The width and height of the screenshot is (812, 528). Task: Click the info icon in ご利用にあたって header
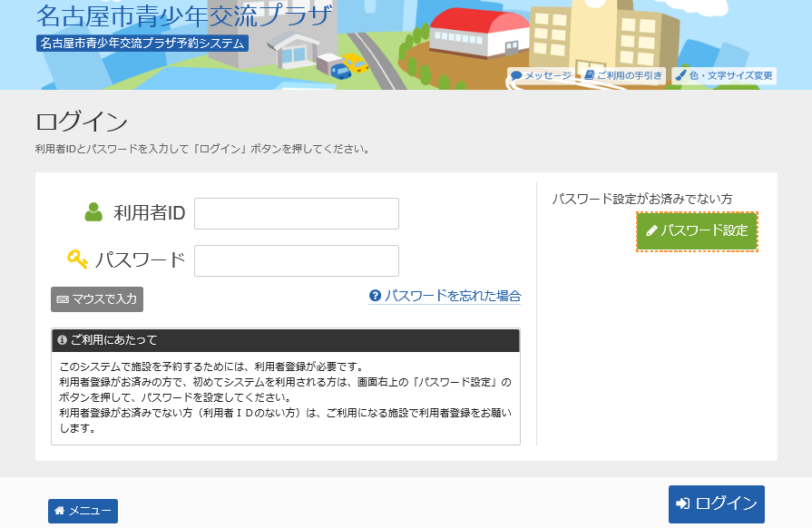[x=62, y=340]
